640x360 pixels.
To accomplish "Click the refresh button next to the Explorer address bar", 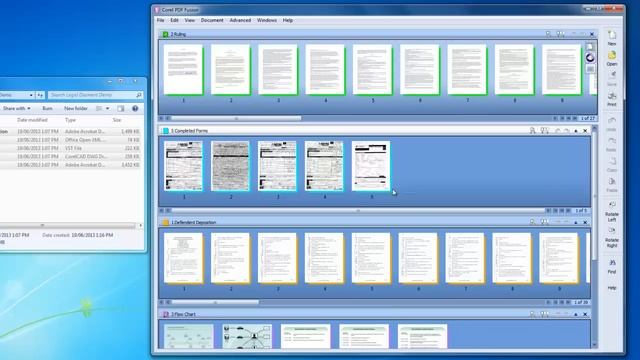I will (40, 95).
